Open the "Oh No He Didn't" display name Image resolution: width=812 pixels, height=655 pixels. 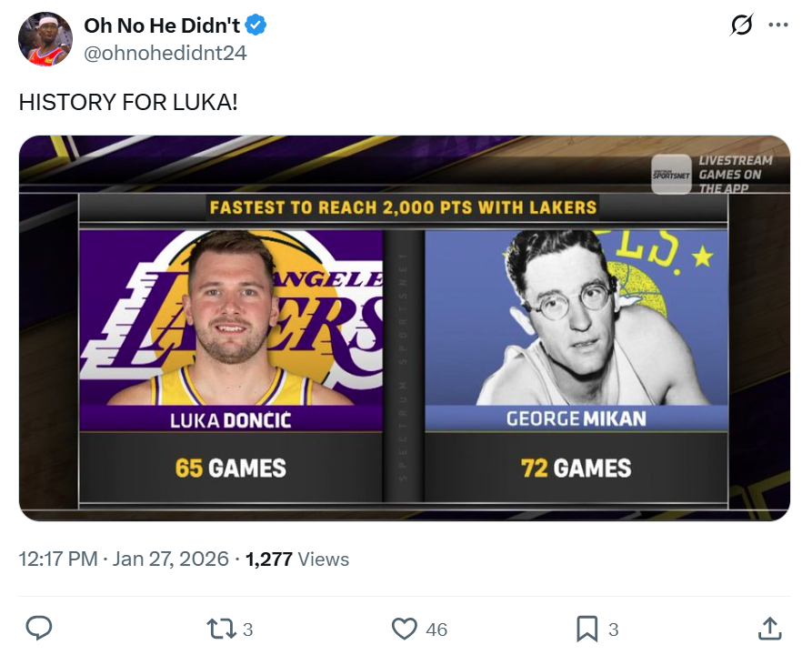pos(162,26)
